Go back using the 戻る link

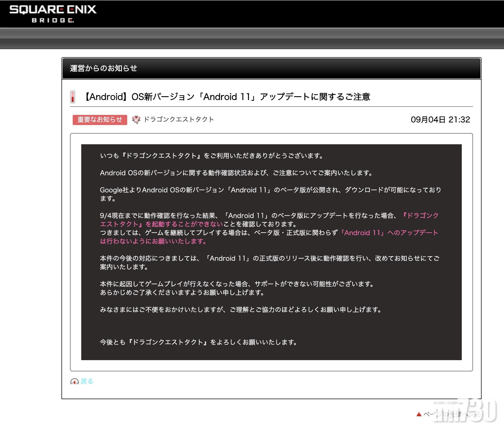87,381
